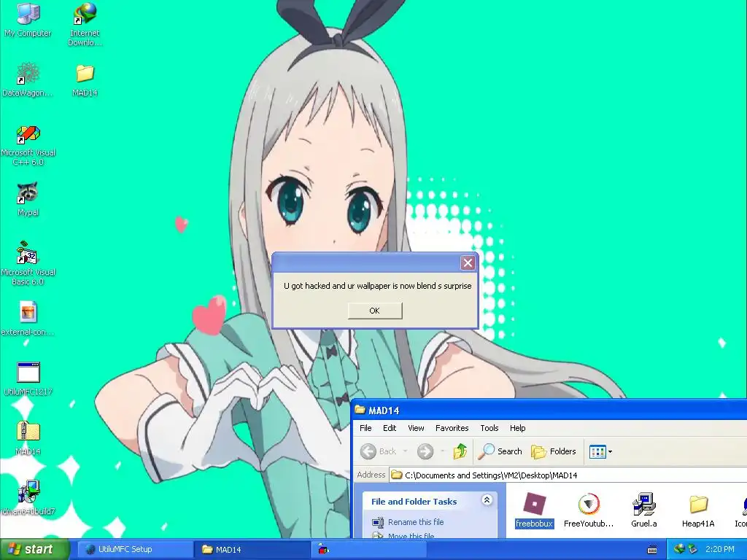Switch to UtiluMFC Setup taskbar button

(x=134, y=549)
